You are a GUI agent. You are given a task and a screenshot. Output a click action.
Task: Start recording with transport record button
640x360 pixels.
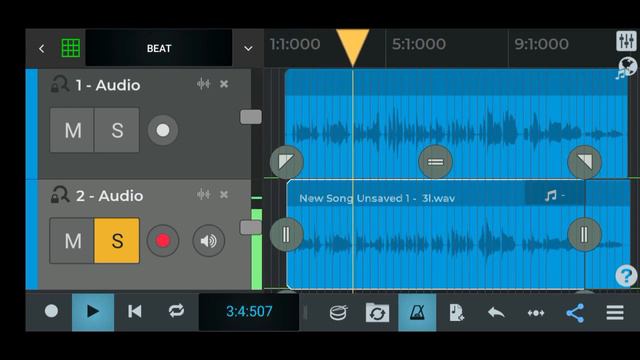(x=51, y=311)
